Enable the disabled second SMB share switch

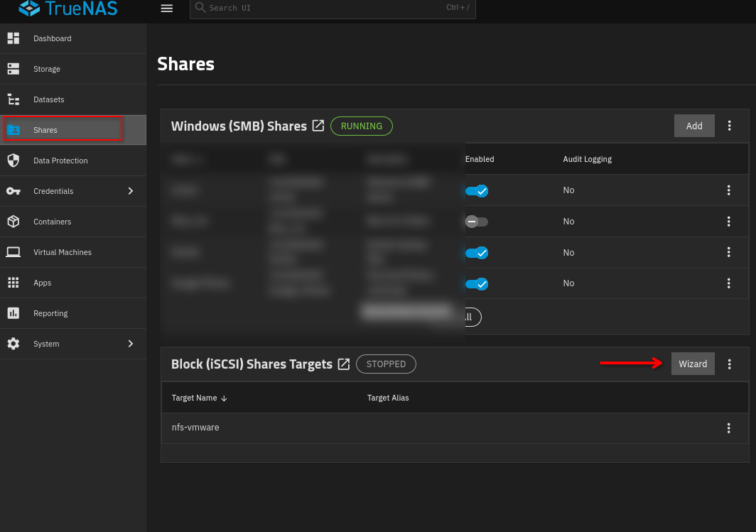click(477, 222)
